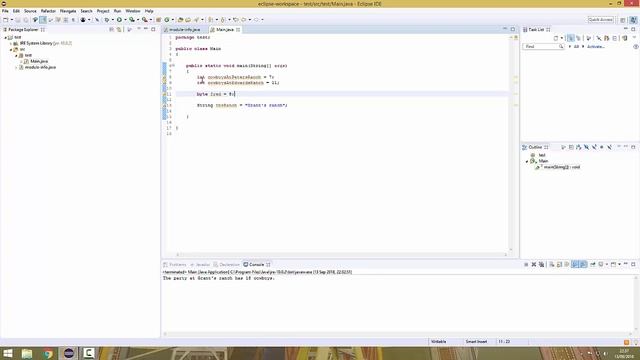Navigate Back in editor history
The image size is (640, 360).
[x=244, y=20]
